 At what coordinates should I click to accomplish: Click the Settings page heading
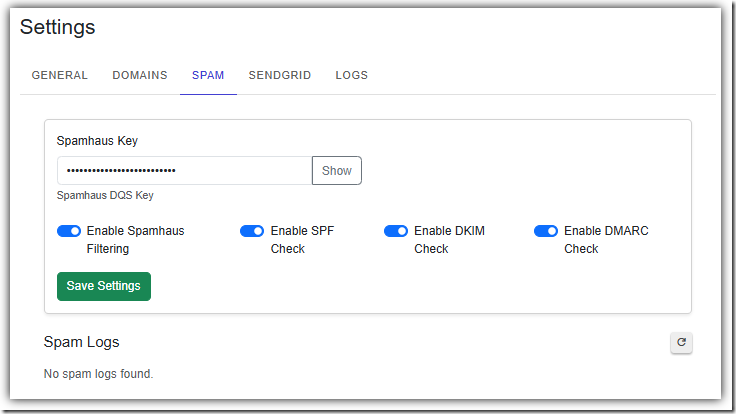click(57, 27)
